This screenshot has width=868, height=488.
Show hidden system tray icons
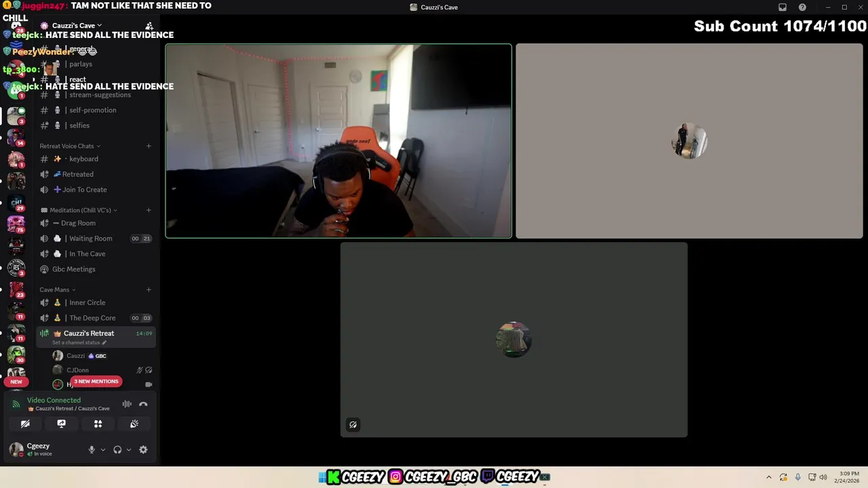point(768,477)
